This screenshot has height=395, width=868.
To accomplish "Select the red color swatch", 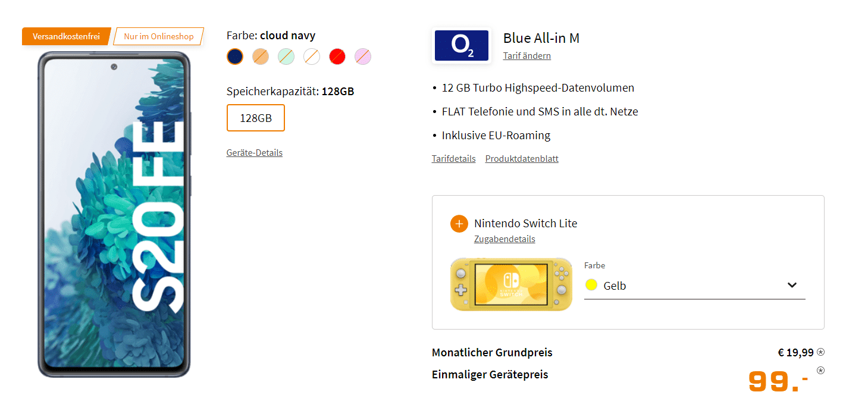I will click(337, 57).
